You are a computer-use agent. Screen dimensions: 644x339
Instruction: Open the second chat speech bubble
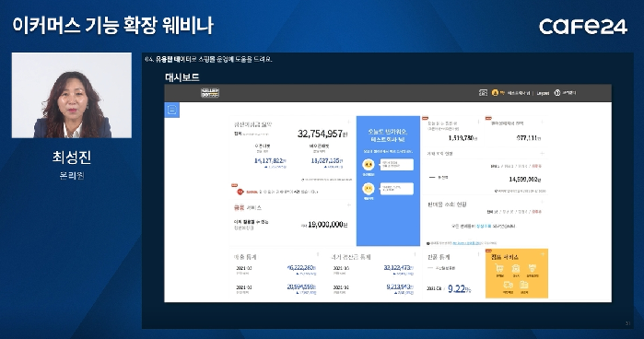pos(397,189)
